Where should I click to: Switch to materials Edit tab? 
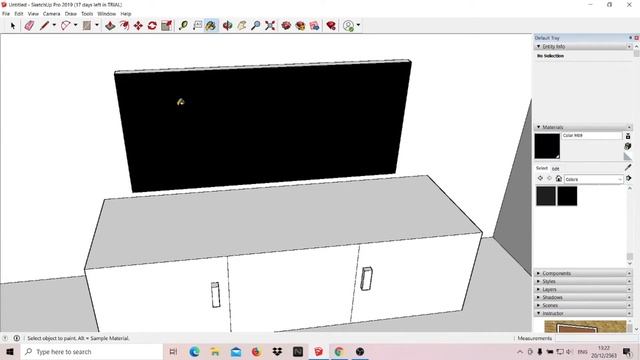(556, 169)
